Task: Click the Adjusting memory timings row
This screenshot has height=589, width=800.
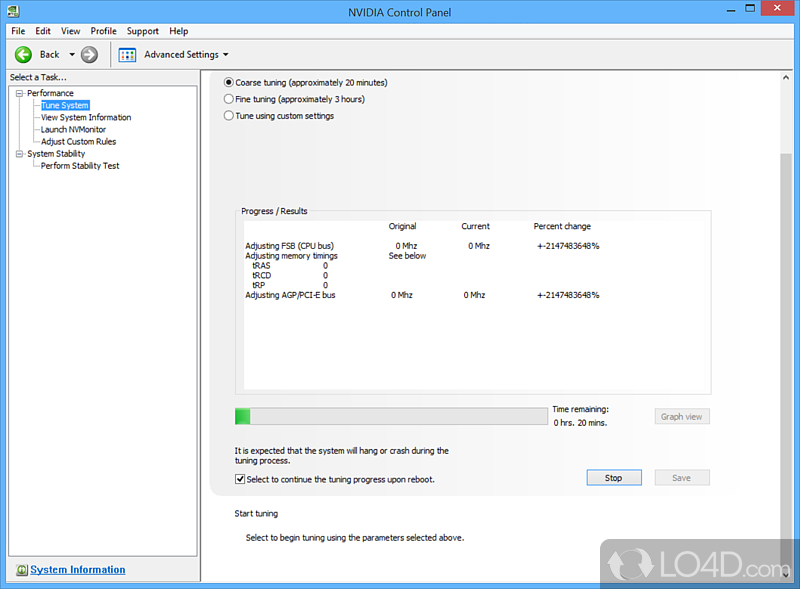Action: (x=336, y=256)
